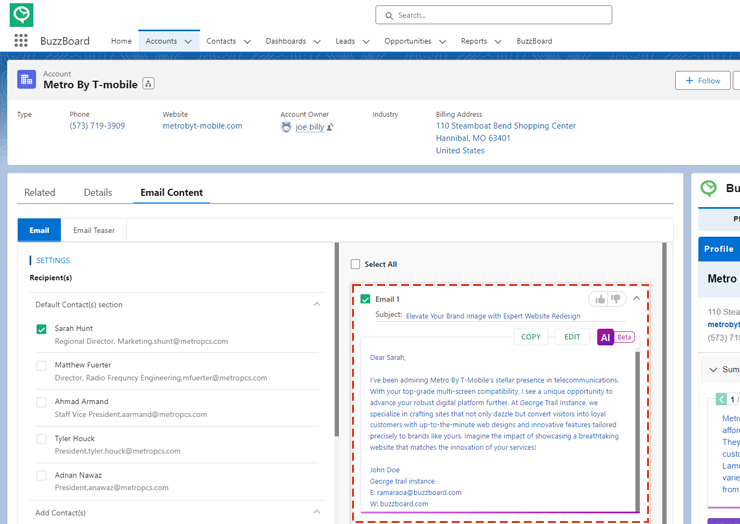The height and width of the screenshot is (524, 740).
Task: Click the Account label above the name
Action: coord(57,74)
